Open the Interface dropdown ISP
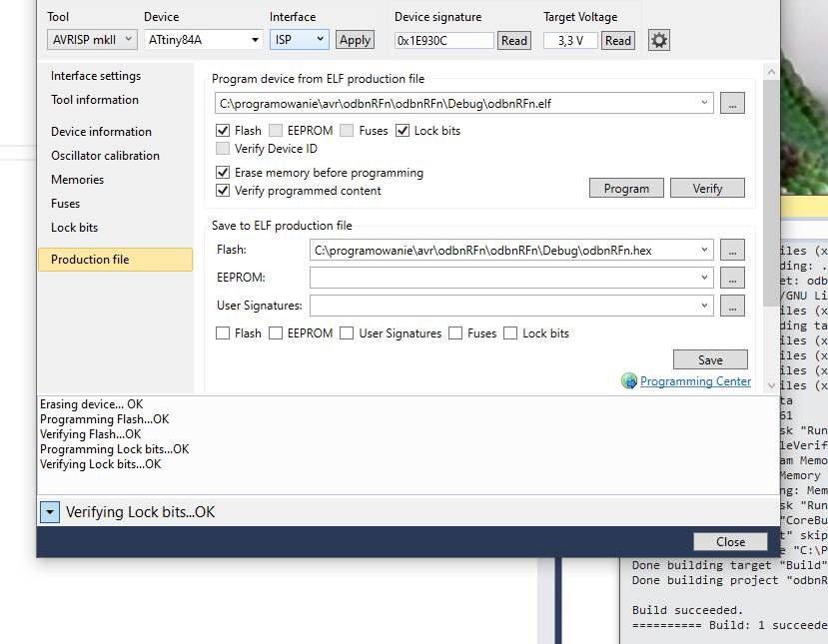The image size is (828, 644). tap(300, 40)
